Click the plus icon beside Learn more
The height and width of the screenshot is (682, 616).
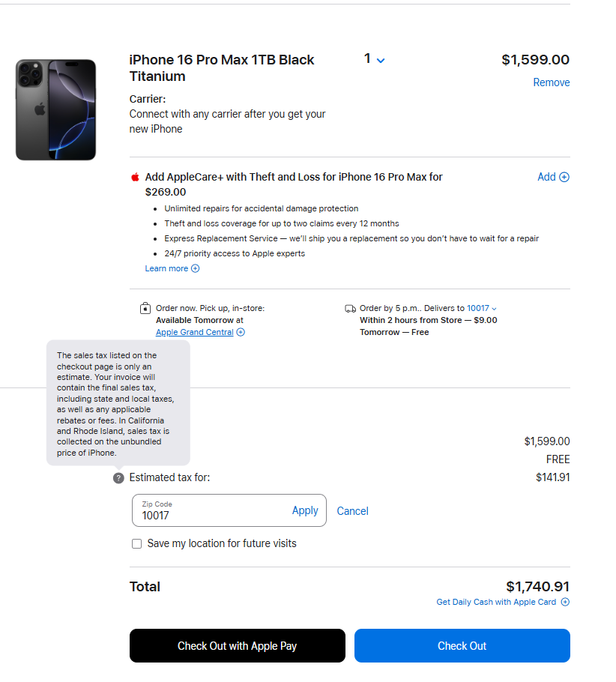point(196,269)
